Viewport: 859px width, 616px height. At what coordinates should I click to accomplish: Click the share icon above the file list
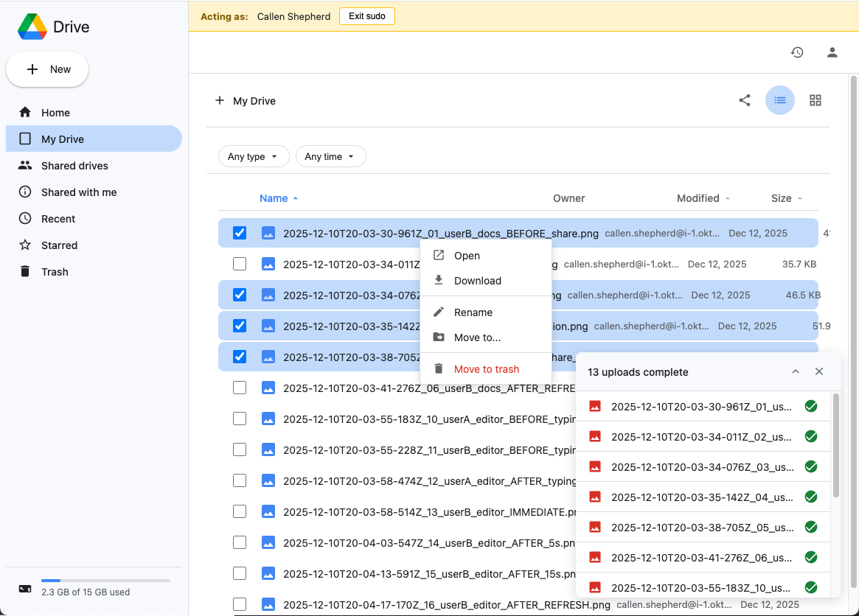pyautogui.click(x=744, y=100)
